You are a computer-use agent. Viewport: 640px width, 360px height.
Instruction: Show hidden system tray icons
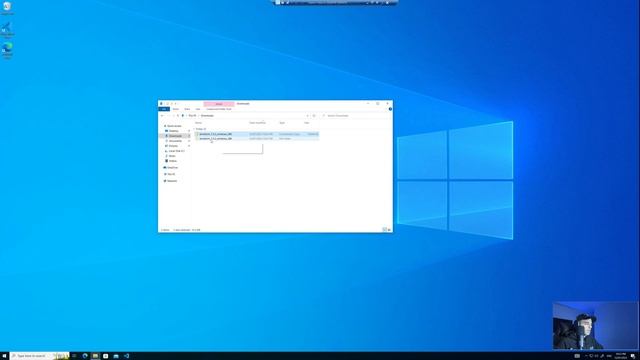pyautogui.click(x=586, y=356)
